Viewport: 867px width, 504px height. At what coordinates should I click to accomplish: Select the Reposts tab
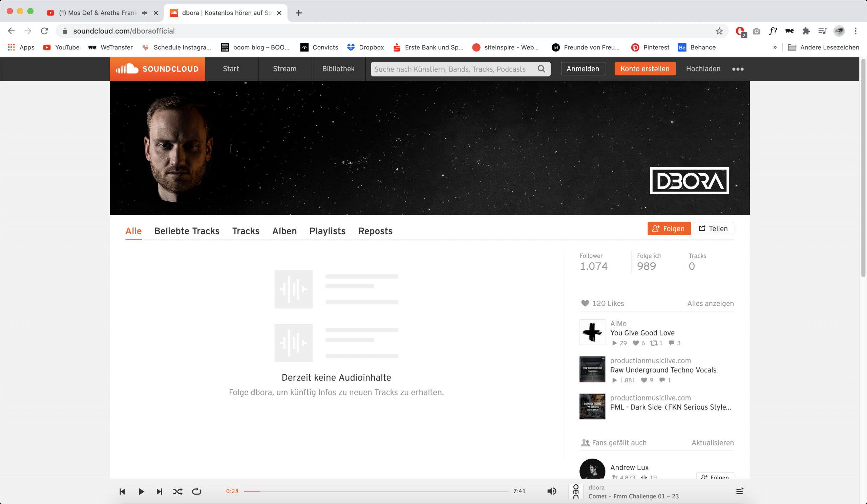pos(375,231)
